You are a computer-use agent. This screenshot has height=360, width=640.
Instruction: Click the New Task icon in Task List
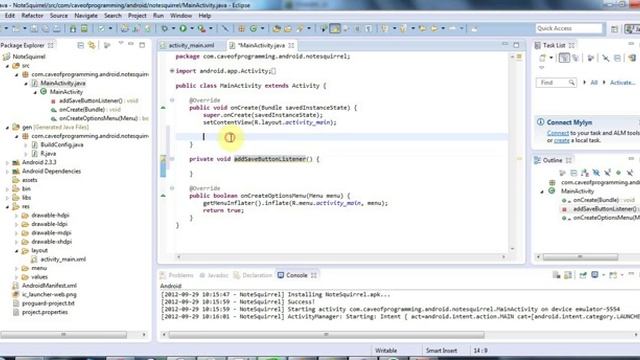542,58
